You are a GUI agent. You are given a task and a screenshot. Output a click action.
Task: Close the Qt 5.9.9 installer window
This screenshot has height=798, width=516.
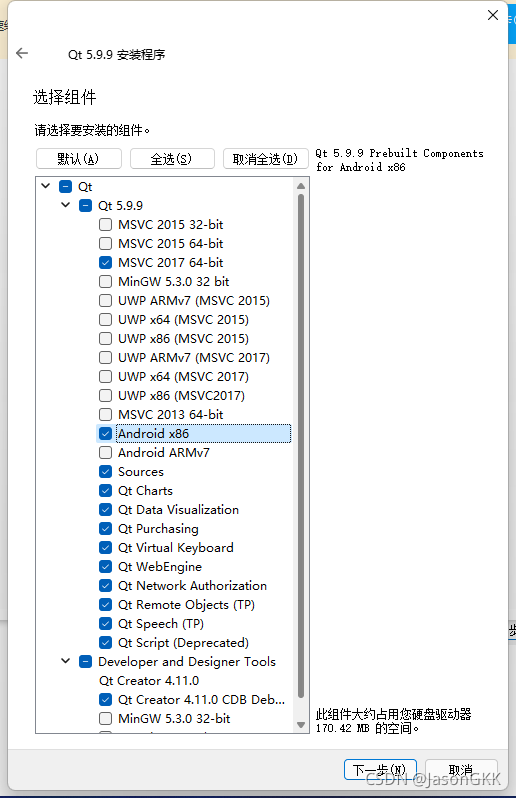(x=493, y=15)
